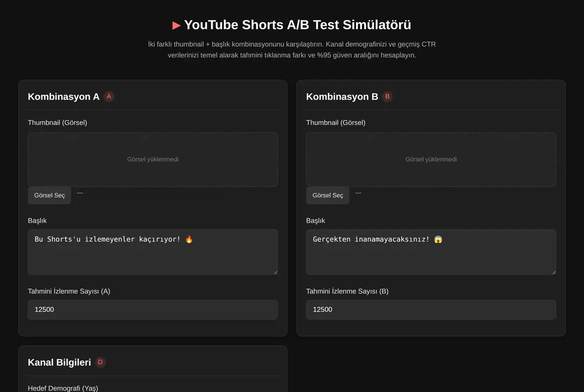584x392 pixels.
Task: Click the Görsel Seç button in Kombinasyon A
Action: [49, 195]
